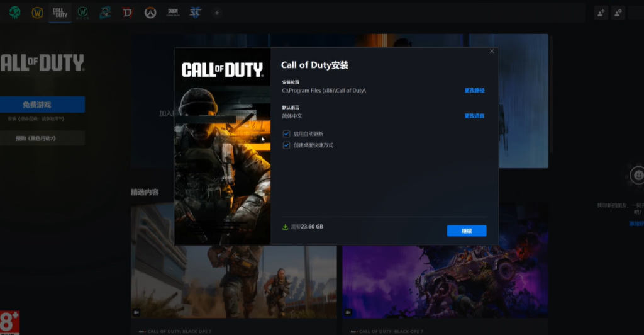Click the plus icon to add favorites
The image size is (644, 335).
pos(217,13)
